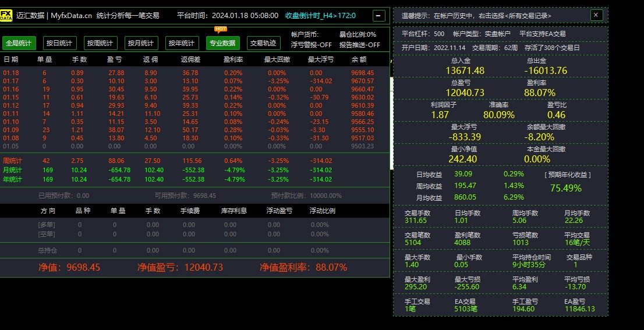
Task: Click 总出金 value -16013.76
Action: (546, 70)
